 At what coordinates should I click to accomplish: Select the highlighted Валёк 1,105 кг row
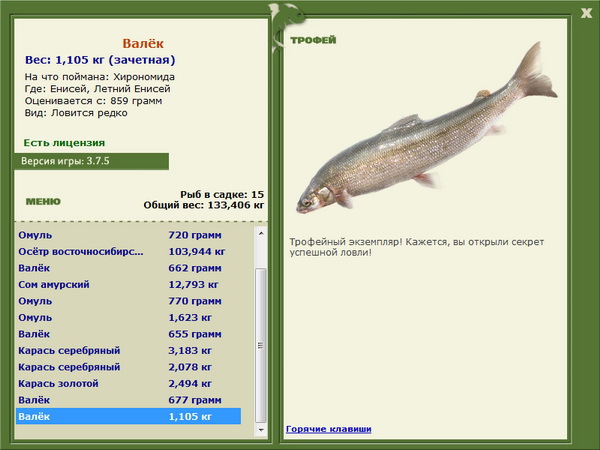129,416
